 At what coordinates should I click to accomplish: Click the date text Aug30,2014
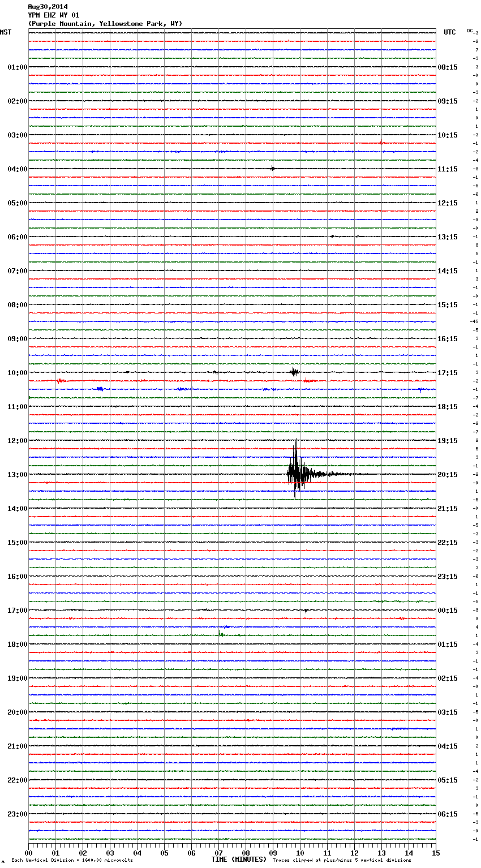pyautogui.click(x=48, y=7)
